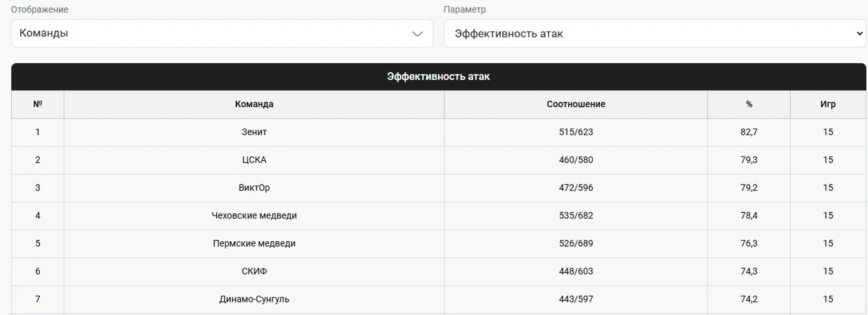
Task: Click the 82,7 percentage cell
Action: [749, 132]
